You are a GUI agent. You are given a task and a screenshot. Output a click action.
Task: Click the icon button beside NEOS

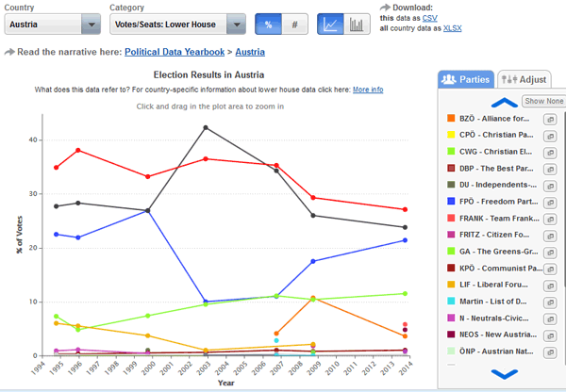tap(550, 335)
